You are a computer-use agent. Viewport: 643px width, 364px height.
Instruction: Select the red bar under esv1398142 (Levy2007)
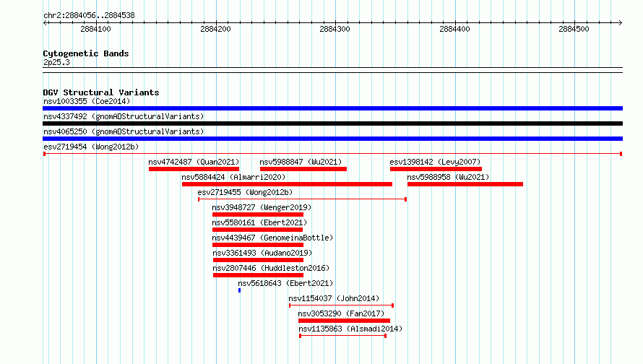[x=436, y=169]
